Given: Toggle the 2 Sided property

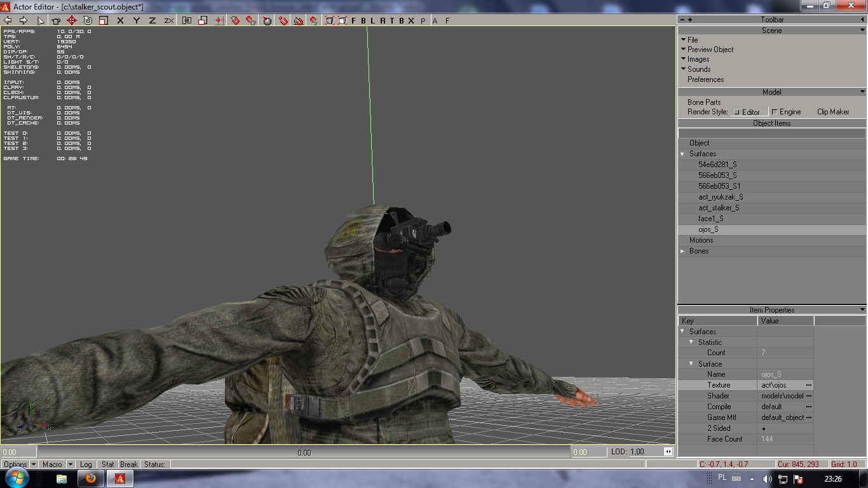Looking at the screenshot, I should coord(764,428).
